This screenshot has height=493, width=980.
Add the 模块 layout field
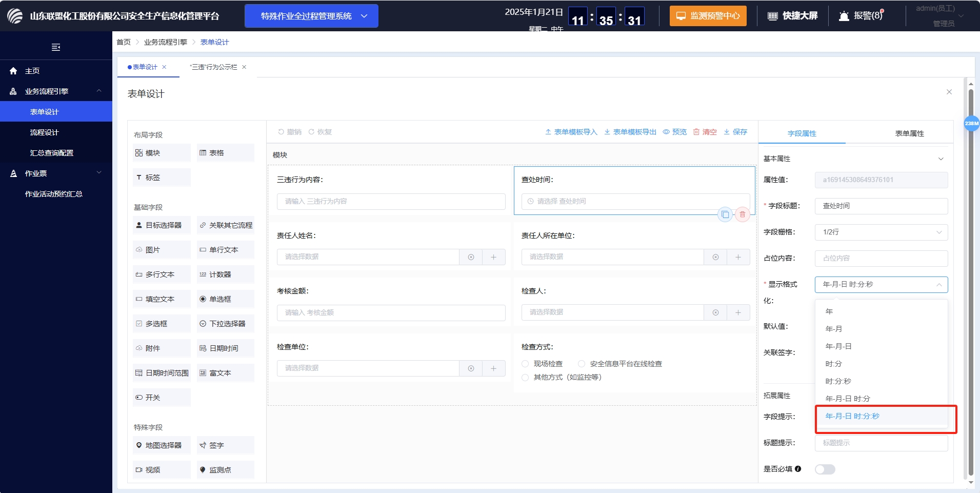[x=162, y=153]
